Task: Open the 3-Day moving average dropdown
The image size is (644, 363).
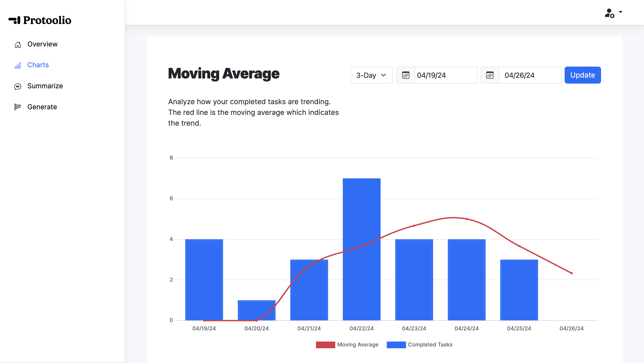Action: coord(371,75)
